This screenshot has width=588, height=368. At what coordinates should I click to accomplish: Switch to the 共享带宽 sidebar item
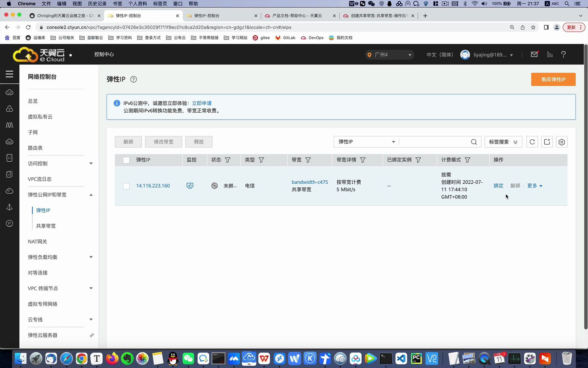pyautogui.click(x=46, y=226)
